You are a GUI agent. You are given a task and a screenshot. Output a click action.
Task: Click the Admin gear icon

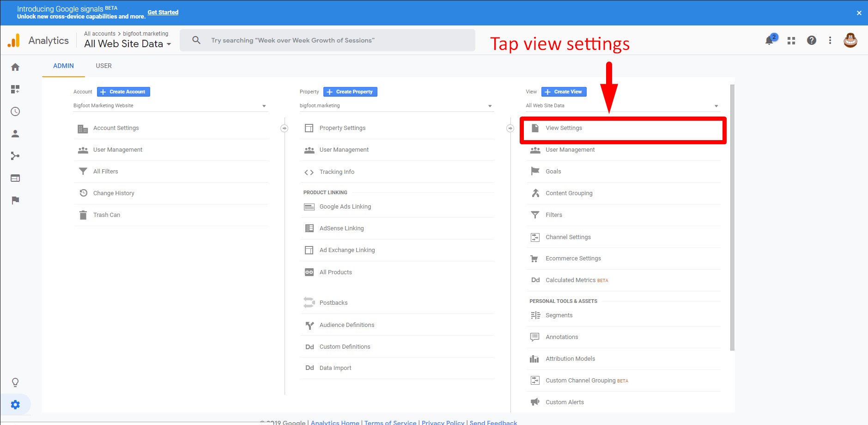(15, 404)
